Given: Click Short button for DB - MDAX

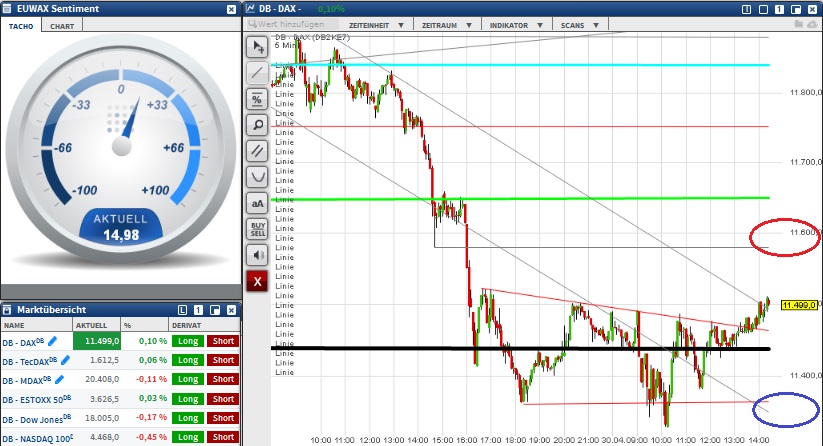Looking at the screenshot, I should pos(223,379).
